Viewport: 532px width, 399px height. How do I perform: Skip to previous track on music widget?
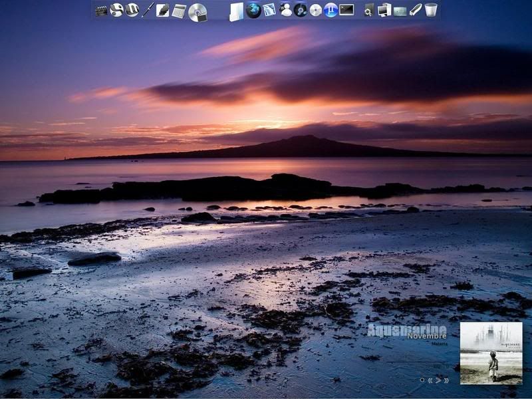point(430,380)
